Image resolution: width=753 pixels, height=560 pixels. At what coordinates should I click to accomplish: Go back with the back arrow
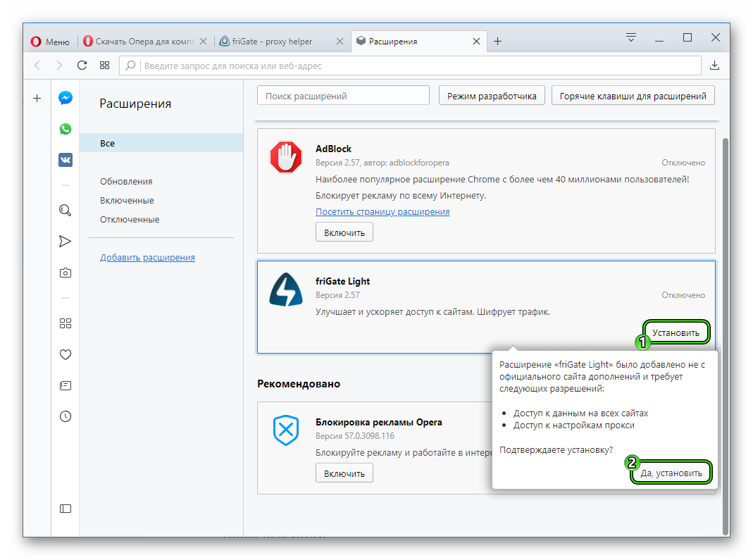point(37,66)
